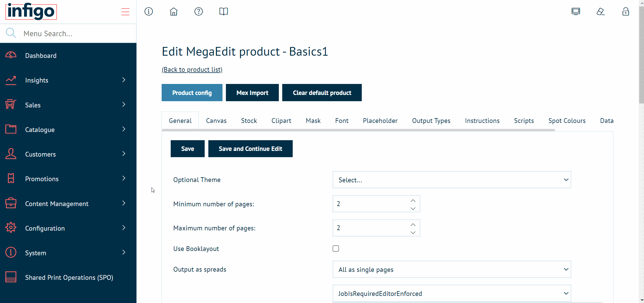Expand the Content Management chevron

point(124,203)
